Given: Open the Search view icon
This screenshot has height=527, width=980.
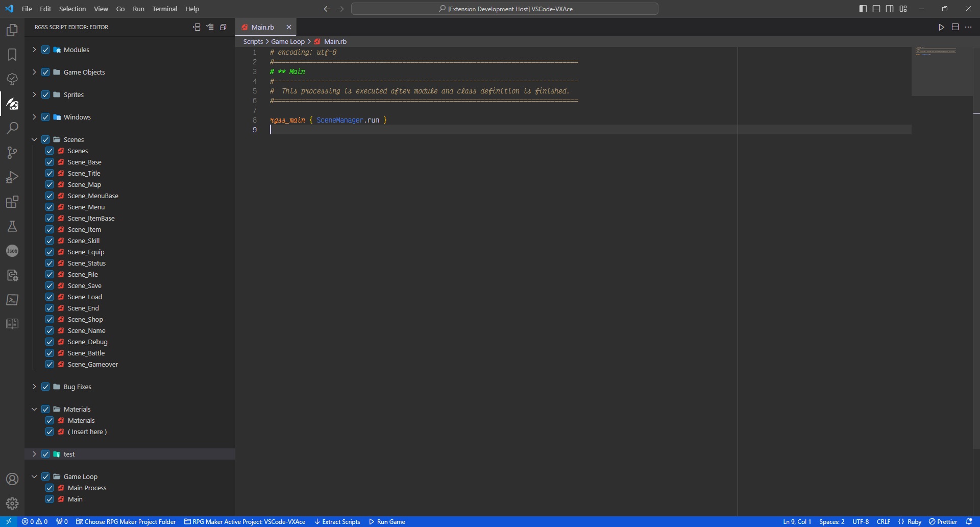Looking at the screenshot, I should [x=12, y=128].
